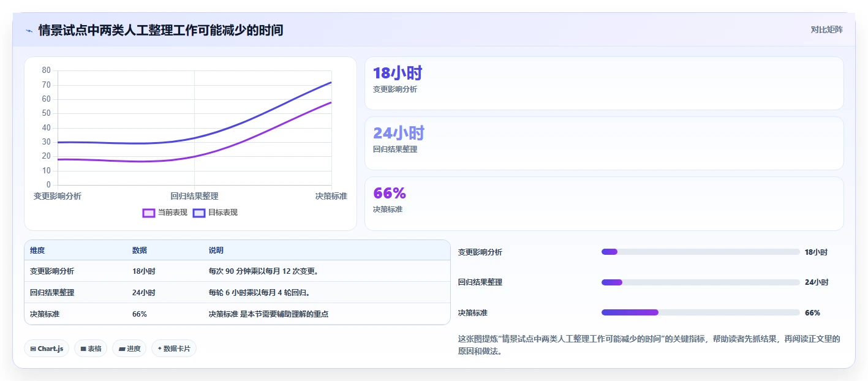This screenshot has height=381, width=868.
Task: Click the 回归结果整理 chart x-axis label
Action: point(195,196)
